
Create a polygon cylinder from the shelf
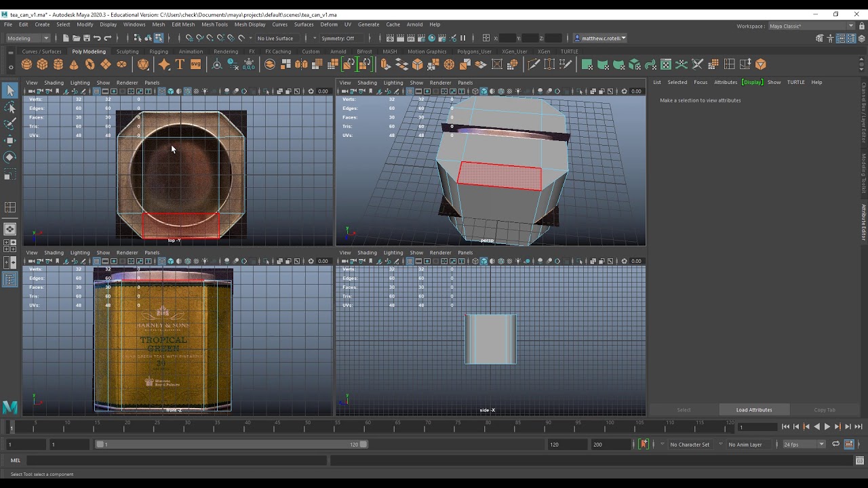58,64
